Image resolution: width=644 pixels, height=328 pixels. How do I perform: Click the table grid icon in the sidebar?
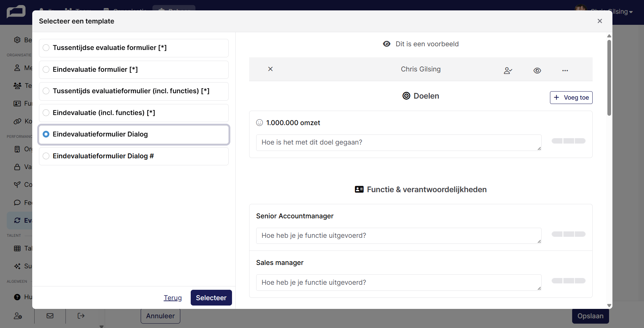17,249
